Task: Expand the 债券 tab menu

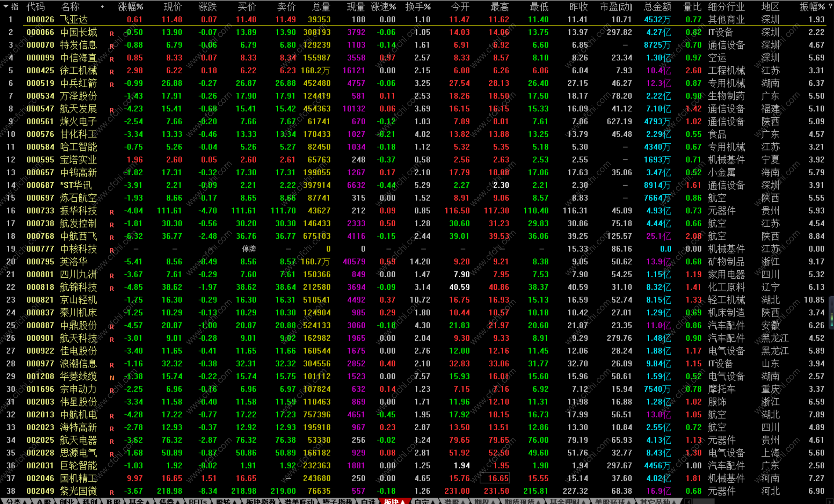Action: click(x=169, y=501)
